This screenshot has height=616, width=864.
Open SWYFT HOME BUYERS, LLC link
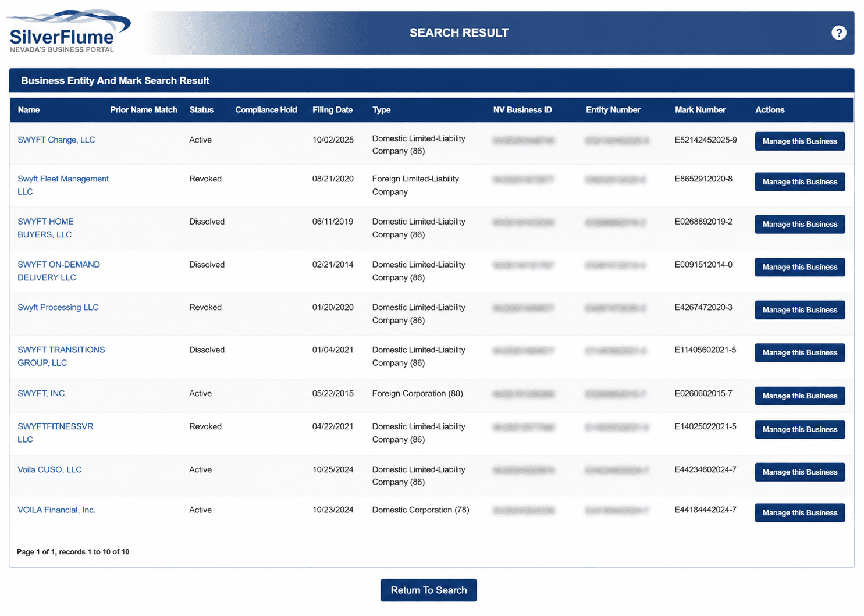click(x=45, y=228)
